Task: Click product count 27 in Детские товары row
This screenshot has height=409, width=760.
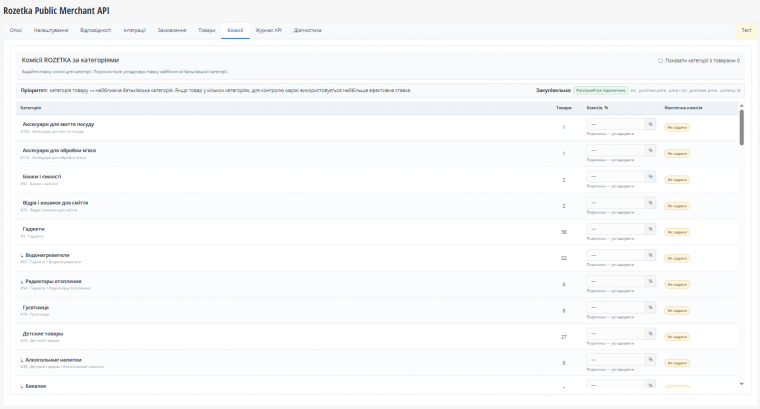Action: (x=564, y=337)
